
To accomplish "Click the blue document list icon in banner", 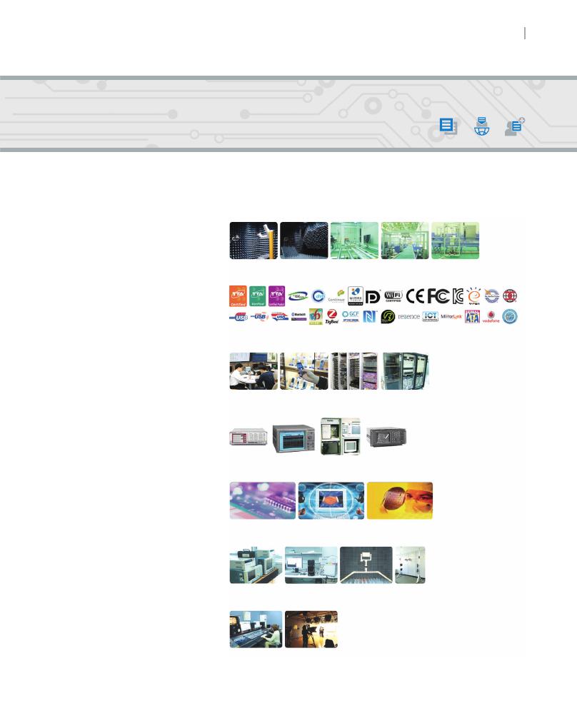I will click(x=448, y=126).
